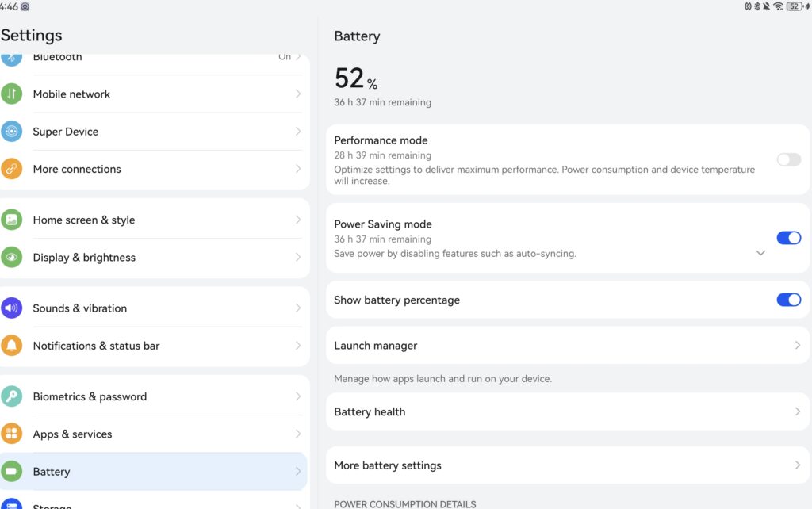Click the More connections orange link icon
812x509 pixels.
[x=11, y=169]
